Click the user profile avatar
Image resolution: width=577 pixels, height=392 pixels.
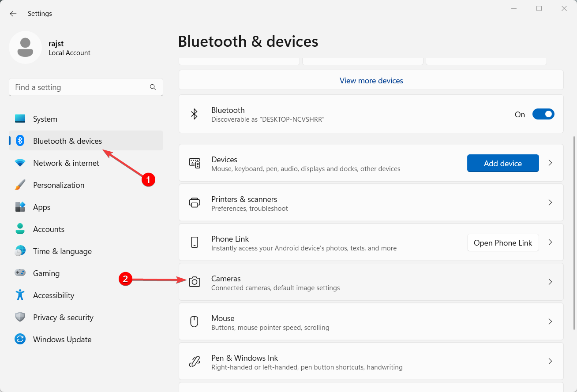[26, 47]
